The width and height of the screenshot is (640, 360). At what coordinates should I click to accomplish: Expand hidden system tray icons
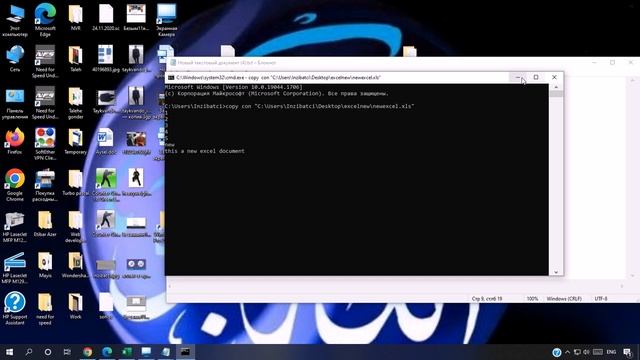(x=567, y=352)
